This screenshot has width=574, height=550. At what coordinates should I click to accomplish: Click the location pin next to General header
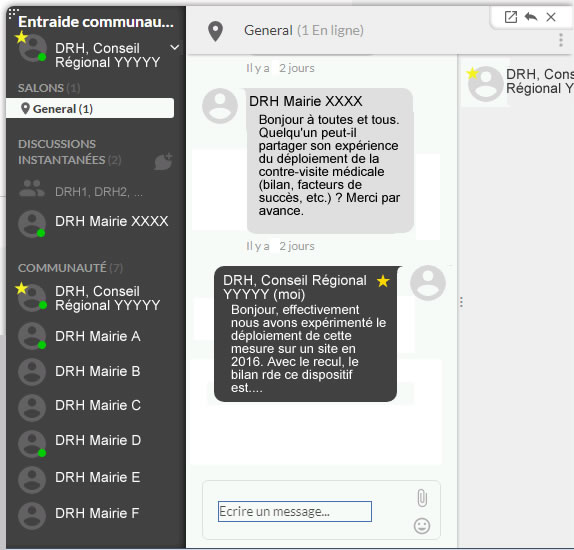coord(216,31)
